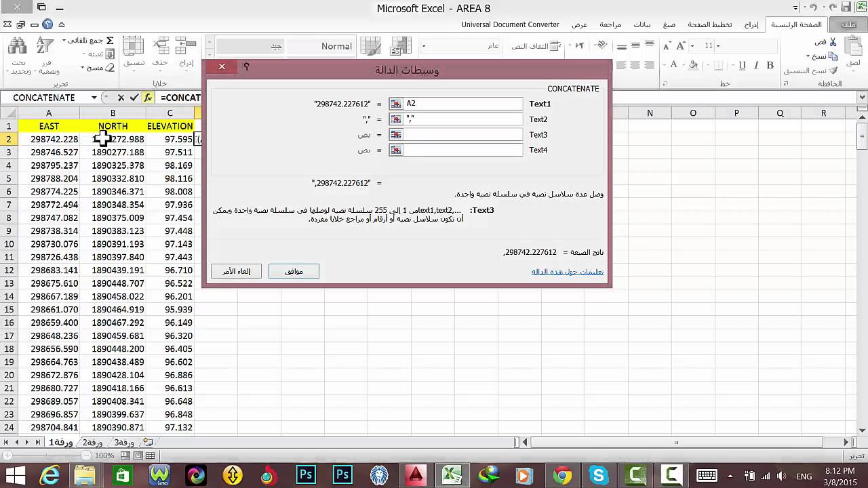Click the Cancel (إلغاء الأمر) button
Image resolution: width=868 pixels, height=488 pixels.
(x=236, y=271)
